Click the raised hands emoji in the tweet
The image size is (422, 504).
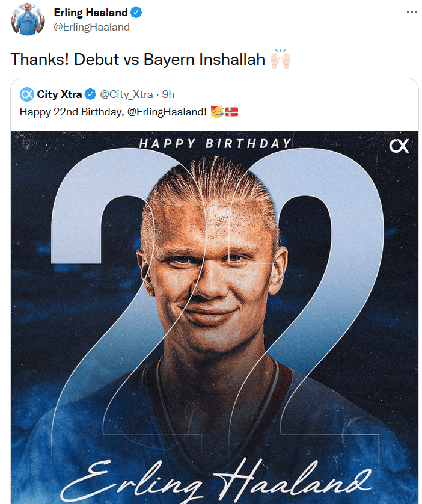[x=281, y=60]
